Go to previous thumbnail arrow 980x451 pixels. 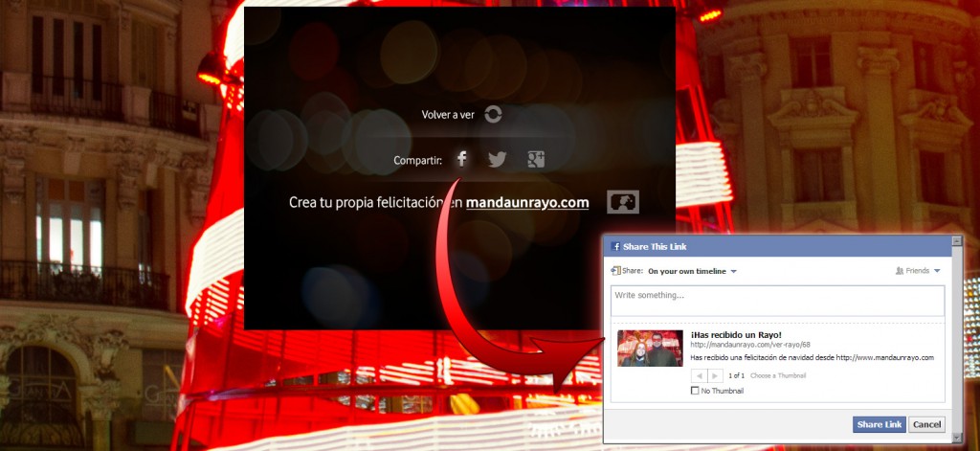[700, 376]
